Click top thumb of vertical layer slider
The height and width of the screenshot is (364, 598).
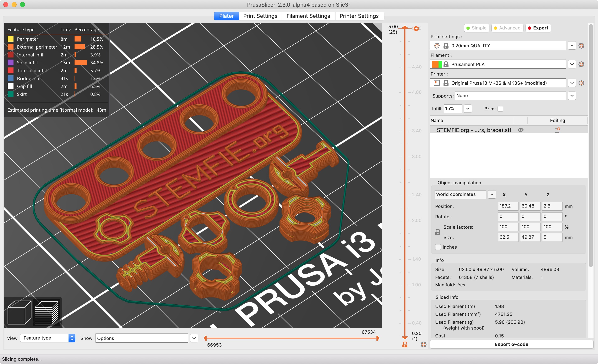coord(405,27)
